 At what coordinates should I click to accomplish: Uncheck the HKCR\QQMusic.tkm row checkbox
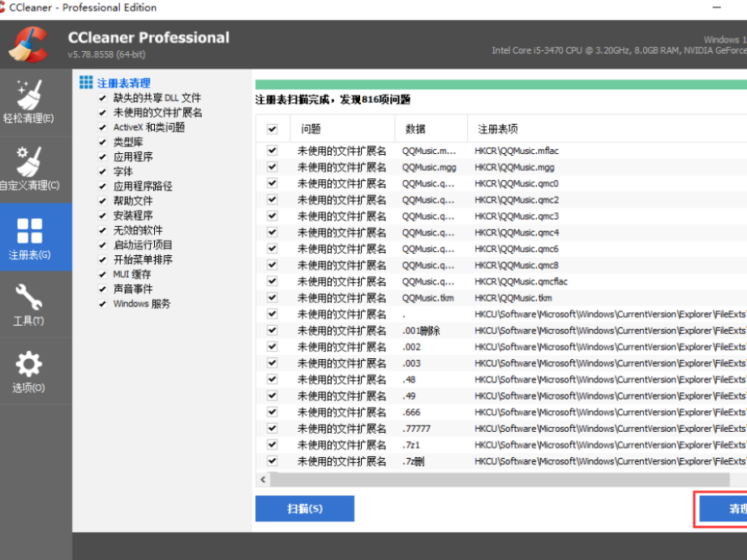point(272,298)
